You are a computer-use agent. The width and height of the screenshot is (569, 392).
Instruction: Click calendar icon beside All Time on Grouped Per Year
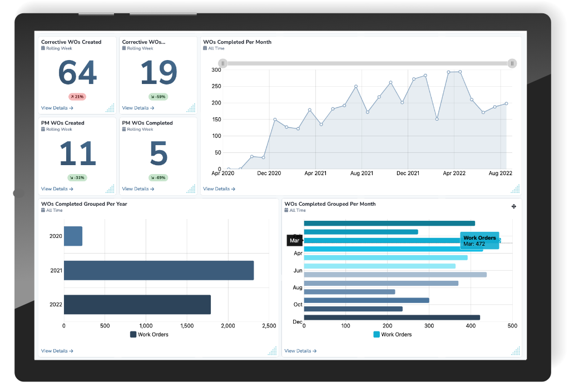tap(43, 210)
